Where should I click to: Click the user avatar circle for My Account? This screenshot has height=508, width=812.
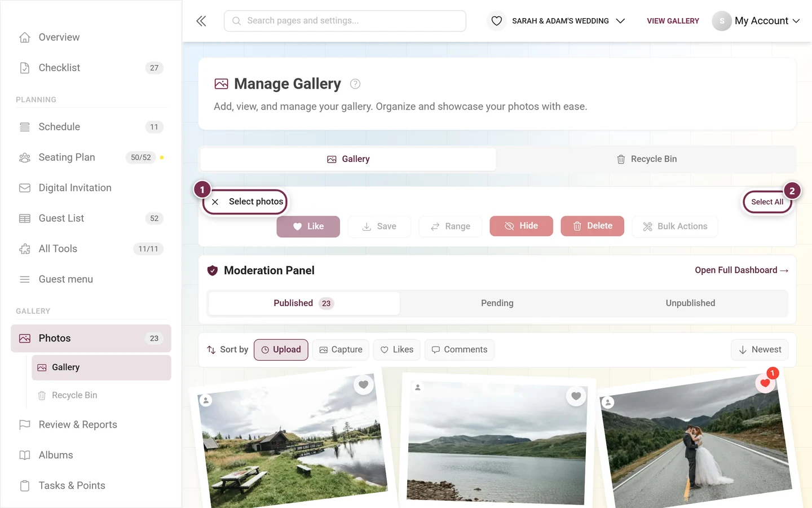(x=722, y=21)
